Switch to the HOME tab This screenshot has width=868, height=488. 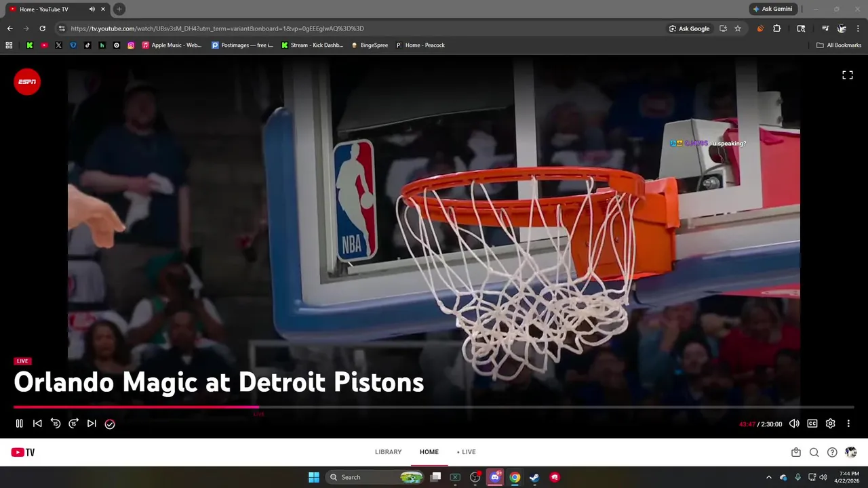click(x=429, y=452)
